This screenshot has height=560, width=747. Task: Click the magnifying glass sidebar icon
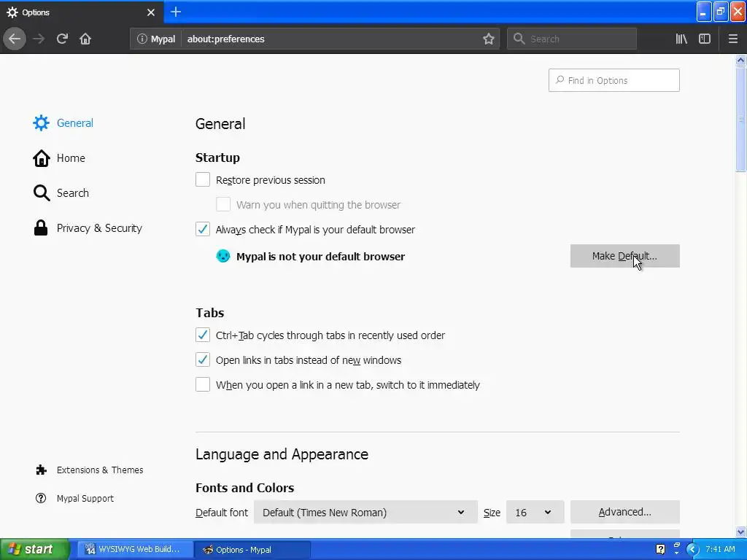pos(42,192)
